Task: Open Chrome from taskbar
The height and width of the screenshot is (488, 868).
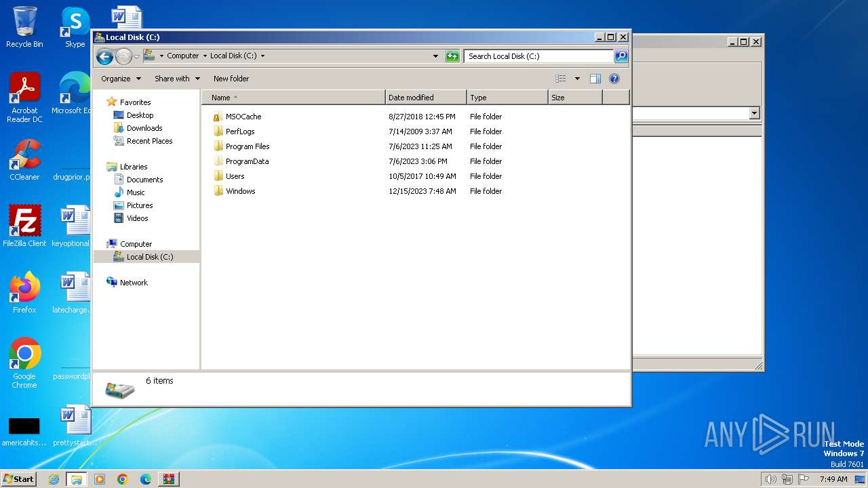Action: click(123, 479)
